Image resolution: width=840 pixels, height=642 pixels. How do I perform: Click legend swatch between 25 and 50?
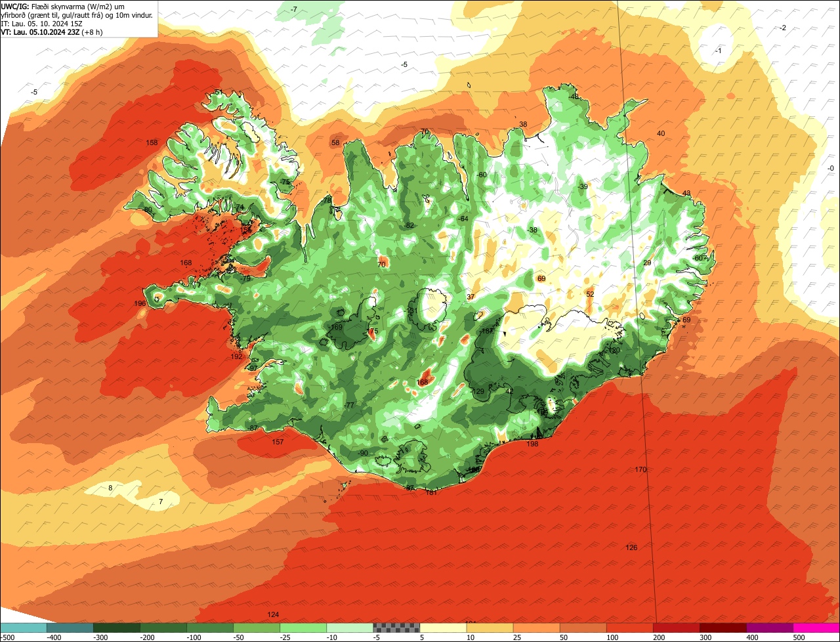tap(536, 628)
